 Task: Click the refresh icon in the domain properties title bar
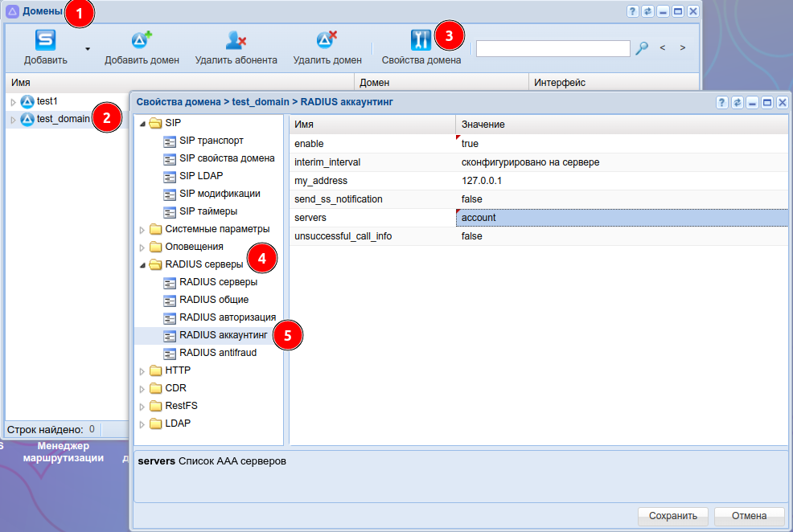tap(737, 102)
